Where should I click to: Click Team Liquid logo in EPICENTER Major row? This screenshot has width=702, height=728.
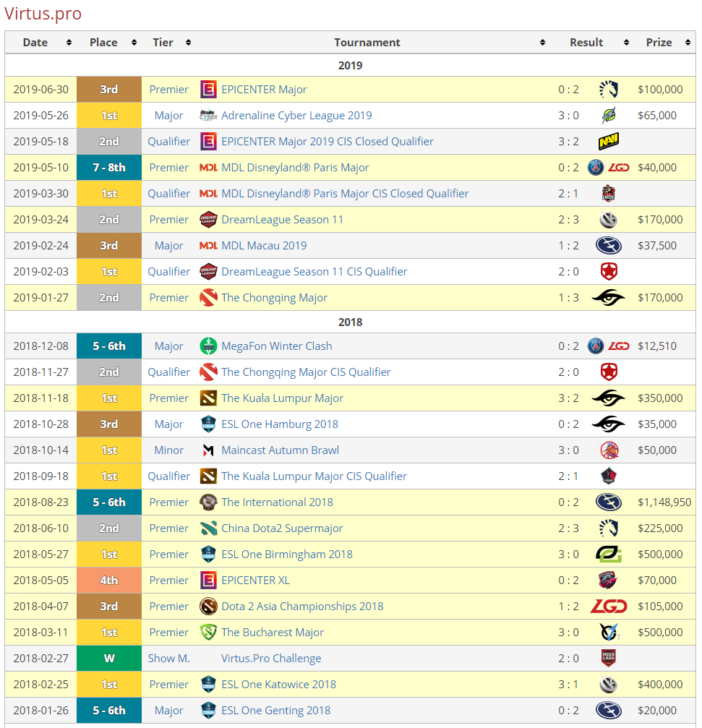[x=609, y=90]
